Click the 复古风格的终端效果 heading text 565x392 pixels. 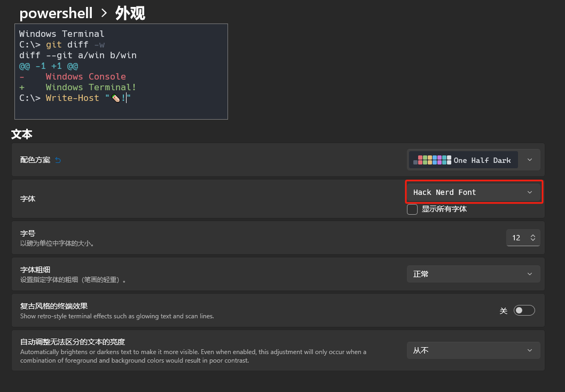(x=54, y=306)
